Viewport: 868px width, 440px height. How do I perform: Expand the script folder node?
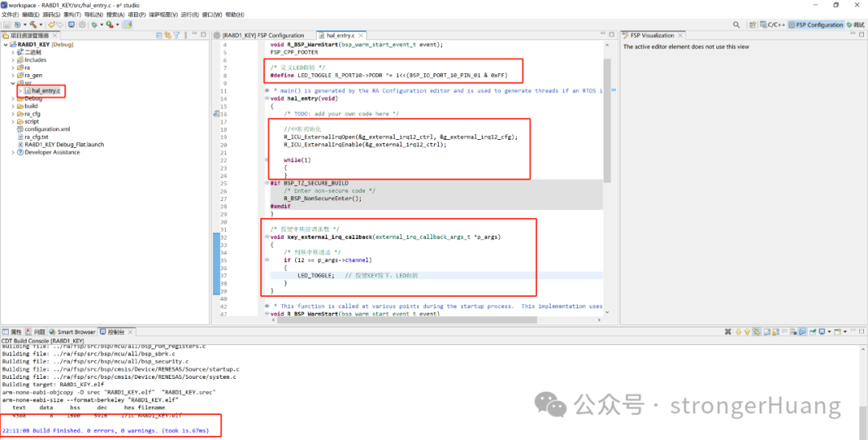(14, 121)
